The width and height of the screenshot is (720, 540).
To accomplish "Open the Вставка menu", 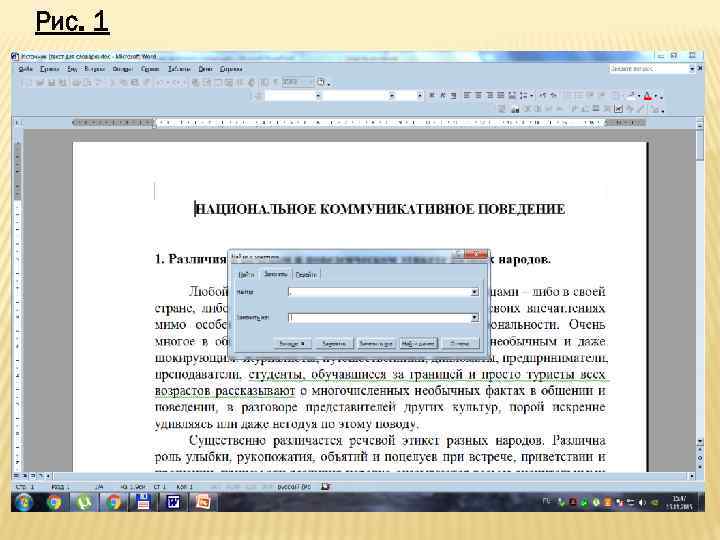I will click(x=95, y=69).
